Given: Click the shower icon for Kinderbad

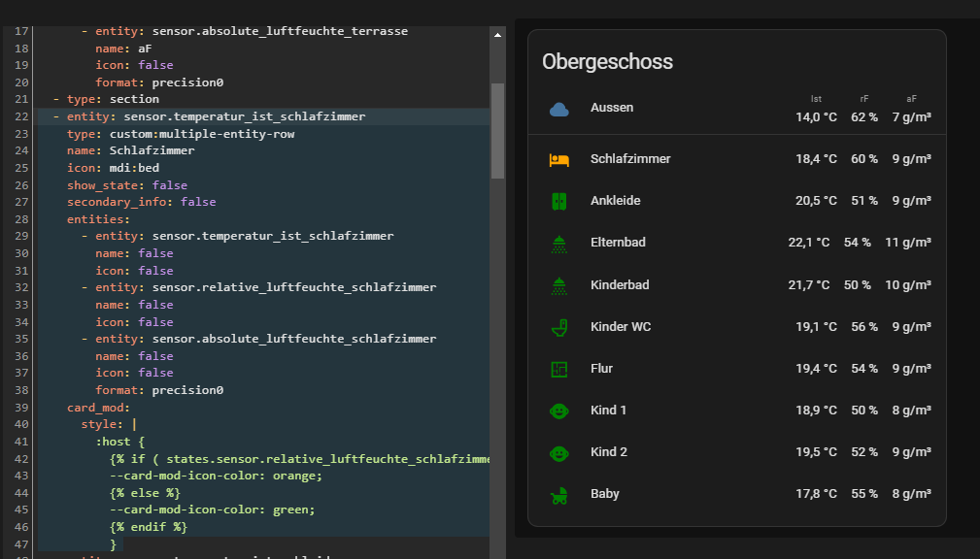Looking at the screenshot, I should click(x=559, y=285).
